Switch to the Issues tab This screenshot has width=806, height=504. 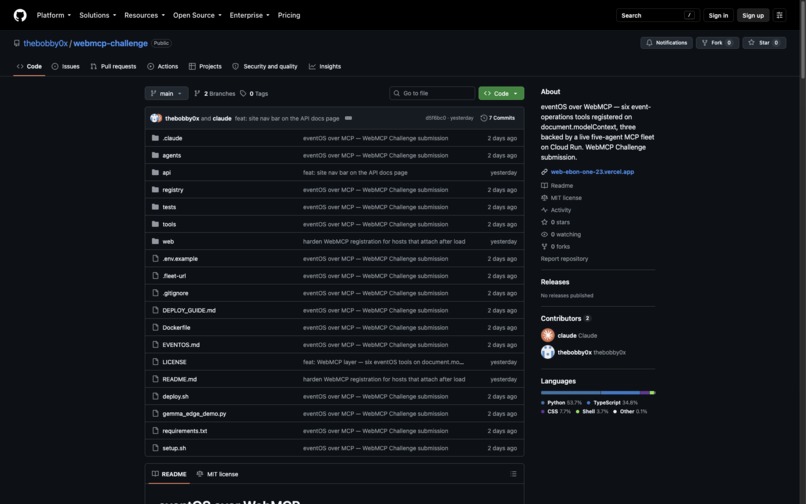65,66
